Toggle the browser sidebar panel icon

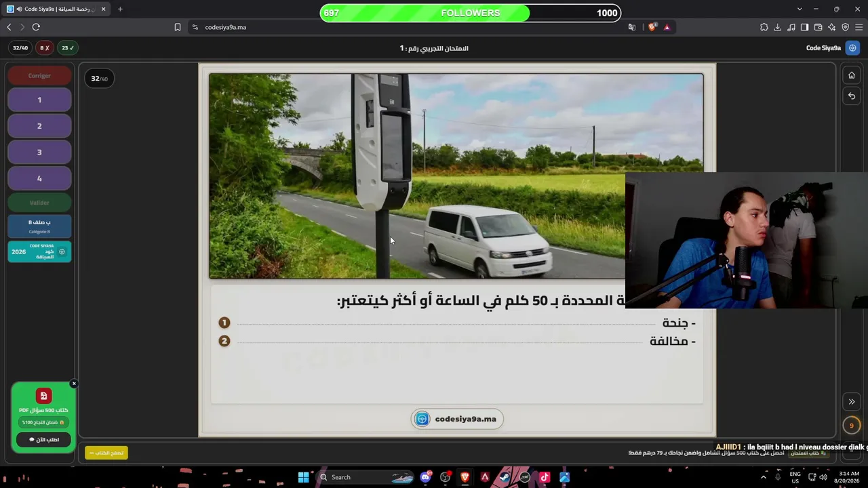805,27
